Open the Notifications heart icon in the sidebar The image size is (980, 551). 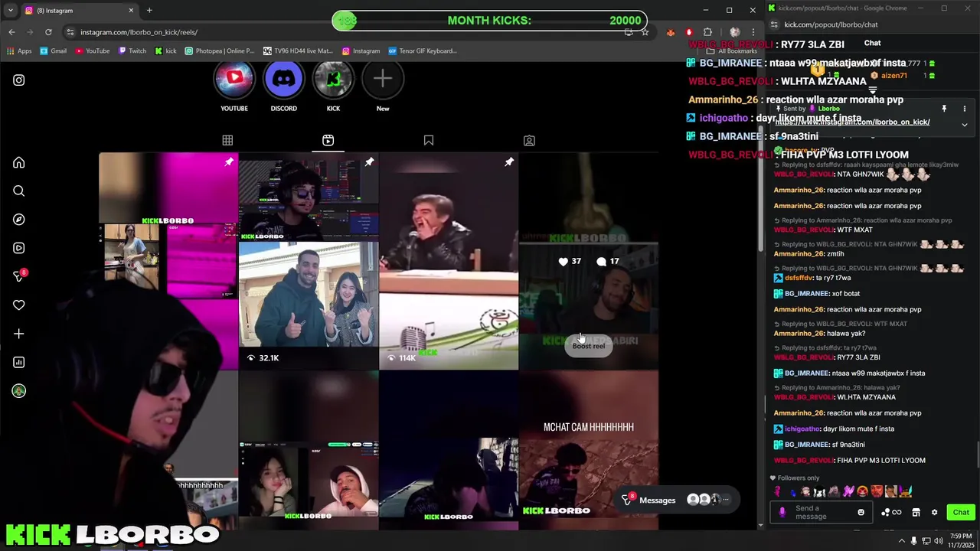(x=19, y=305)
